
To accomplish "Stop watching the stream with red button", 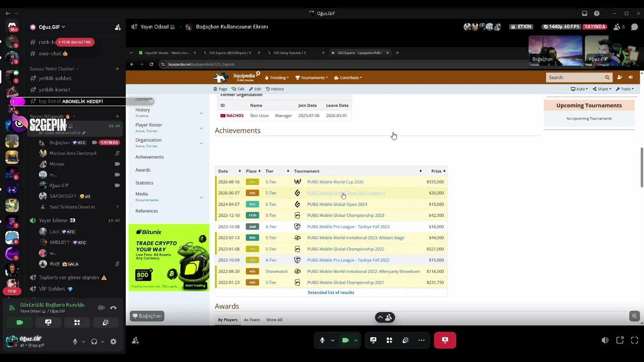I will coord(445,340).
